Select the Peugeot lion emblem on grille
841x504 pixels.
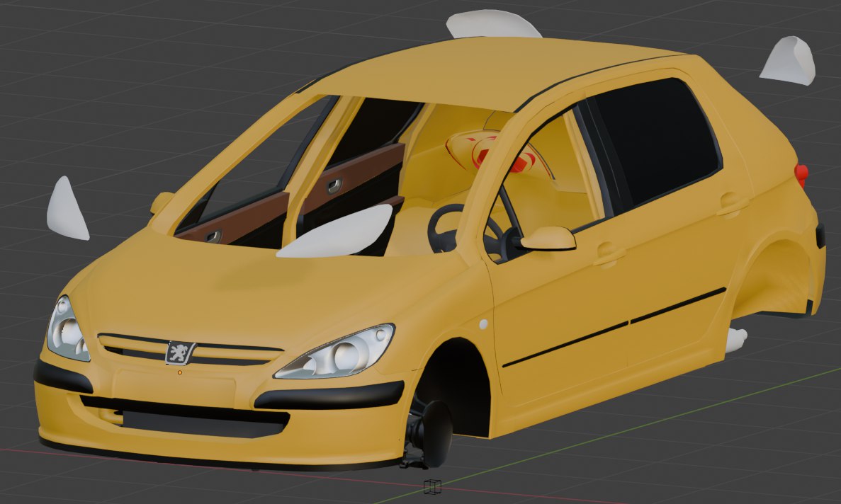tap(180, 353)
